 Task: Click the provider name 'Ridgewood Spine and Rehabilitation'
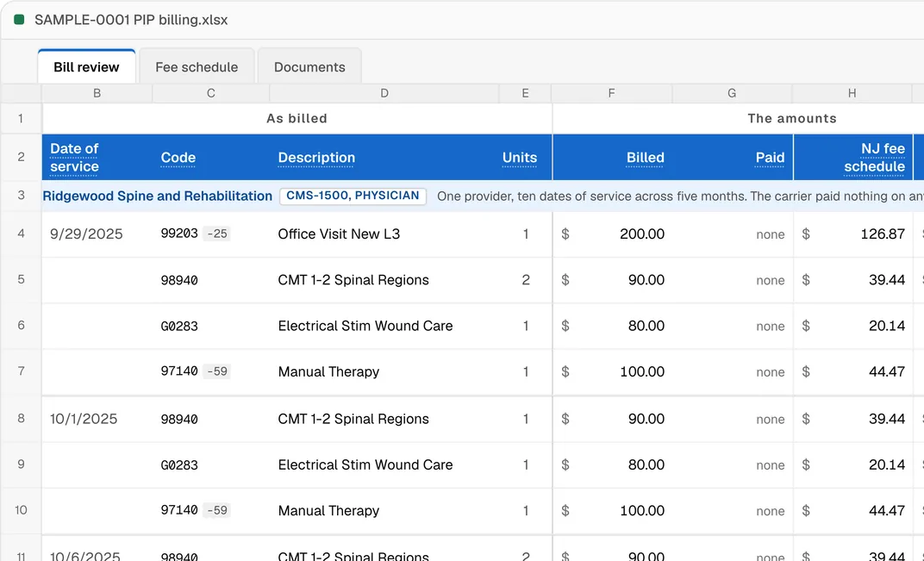[x=158, y=196]
